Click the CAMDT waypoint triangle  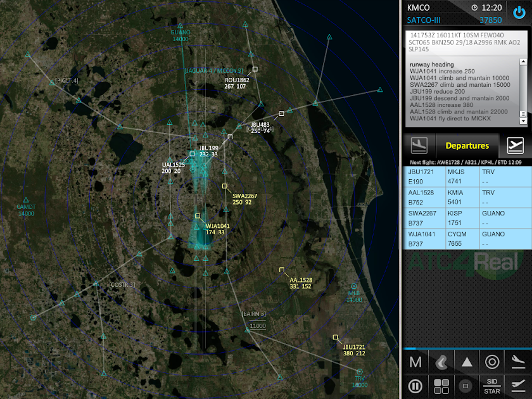pos(26,200)
